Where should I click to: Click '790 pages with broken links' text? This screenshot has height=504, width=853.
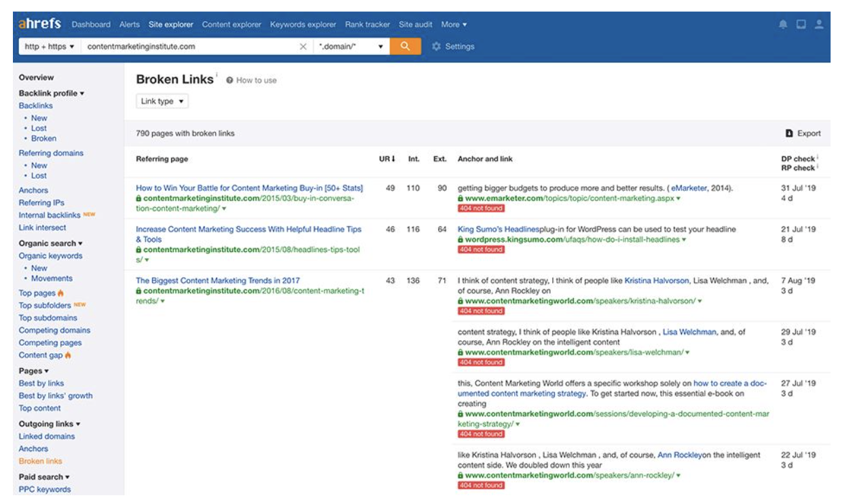[x=185, y=133]
